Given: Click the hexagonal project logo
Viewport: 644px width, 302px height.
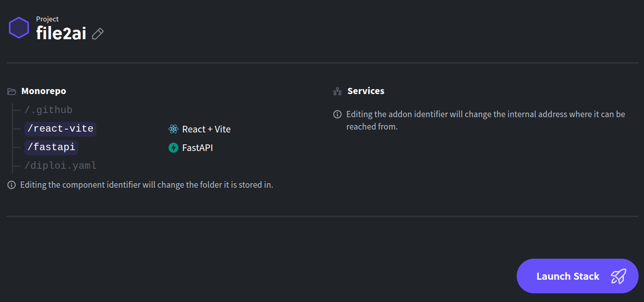Looking at the screenshot, I should pyautogui.click(x=19, y=27).
